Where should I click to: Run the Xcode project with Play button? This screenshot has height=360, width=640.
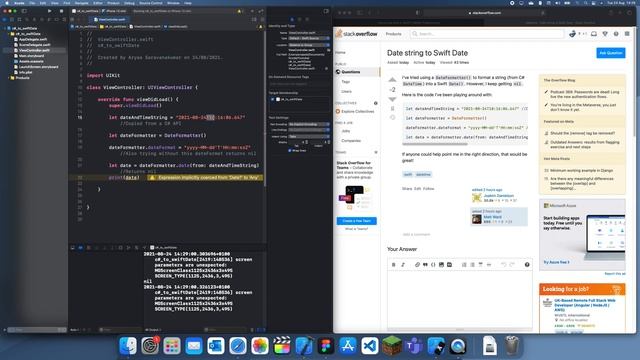(50, 11)
